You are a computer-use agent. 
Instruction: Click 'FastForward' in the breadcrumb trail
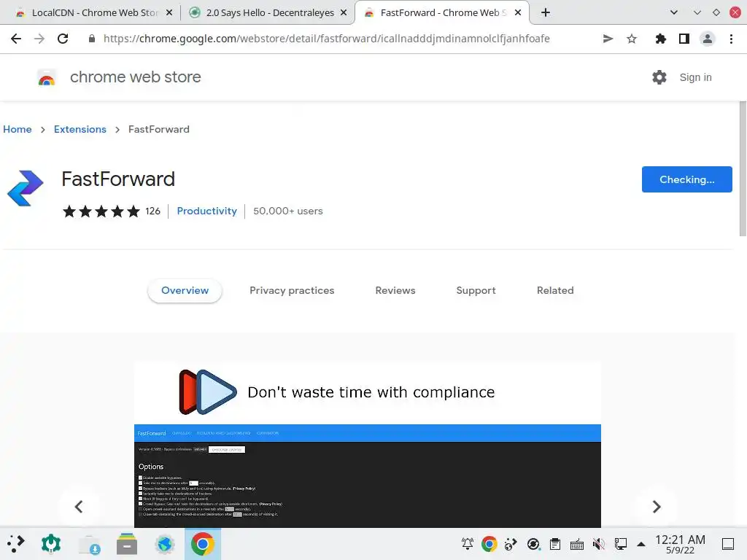pos(158,130)
